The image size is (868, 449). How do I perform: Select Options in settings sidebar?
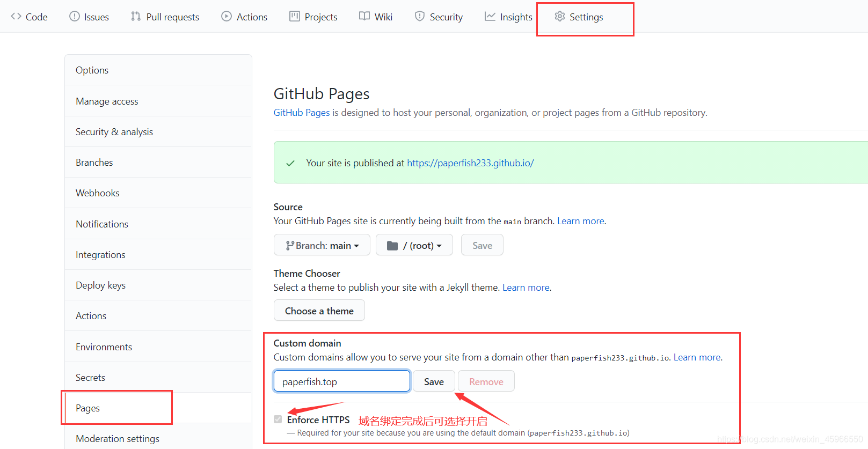(158, 70)
